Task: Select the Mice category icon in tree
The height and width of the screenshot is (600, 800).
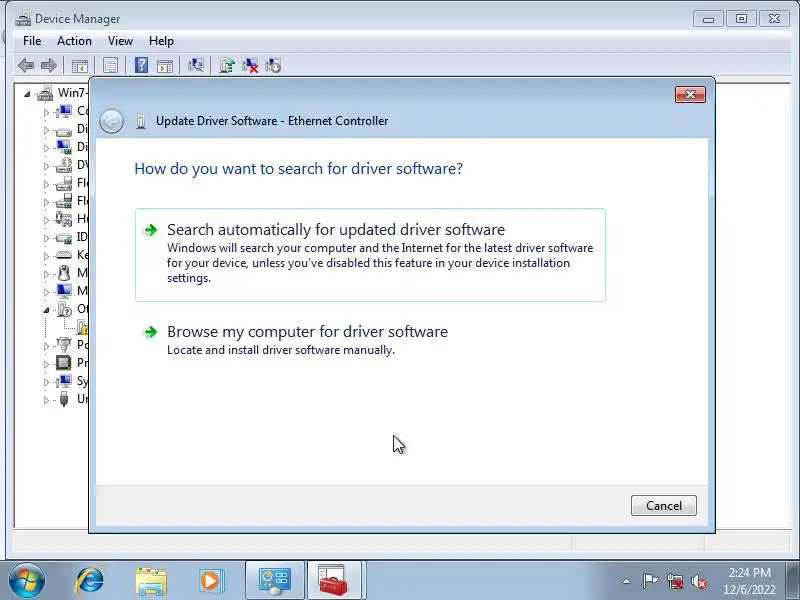Action: (x=64, y=273)
